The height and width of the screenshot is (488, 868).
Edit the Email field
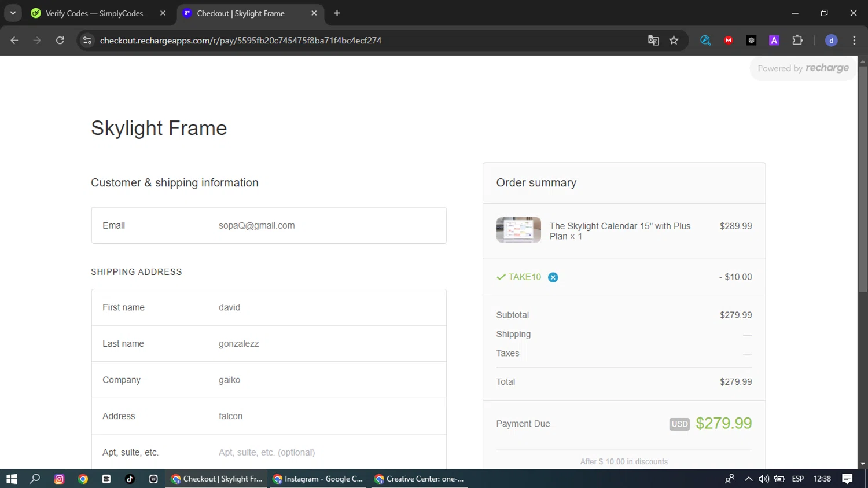pyautogui.click(x=269, y=225)
